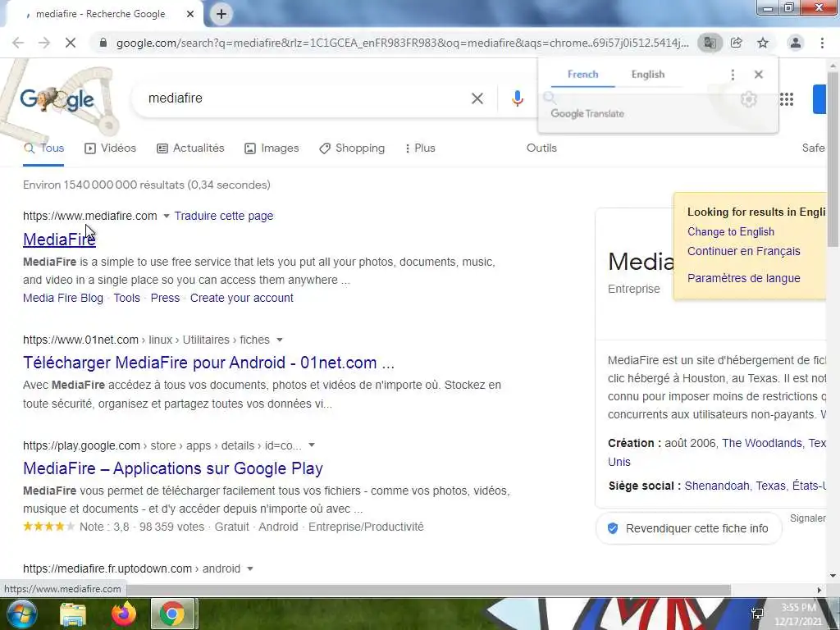Click Traduire cette page link
The height and width of the screenshot is (630, 840).
click(224, 216)
